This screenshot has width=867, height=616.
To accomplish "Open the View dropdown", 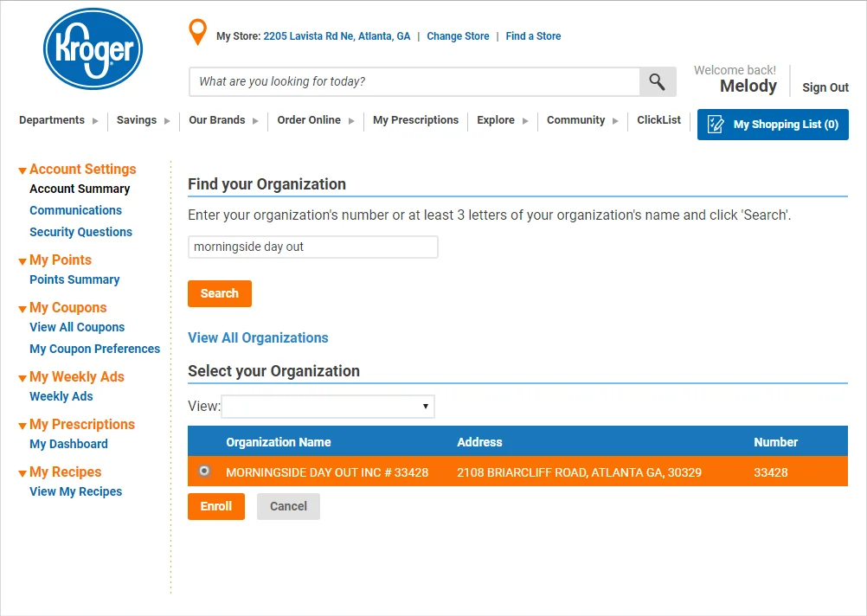I will [328, 407].
